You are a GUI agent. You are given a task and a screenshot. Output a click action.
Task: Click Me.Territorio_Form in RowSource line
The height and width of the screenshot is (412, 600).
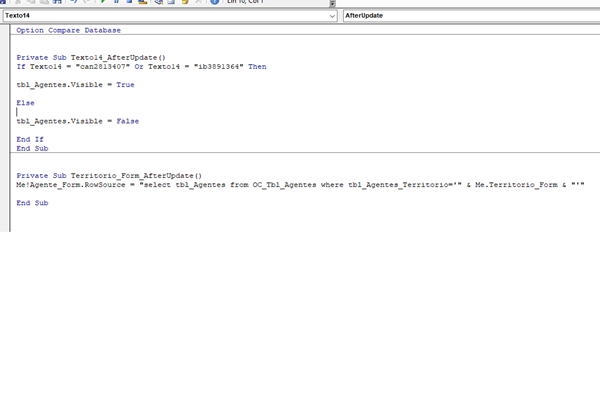point(516,185)
